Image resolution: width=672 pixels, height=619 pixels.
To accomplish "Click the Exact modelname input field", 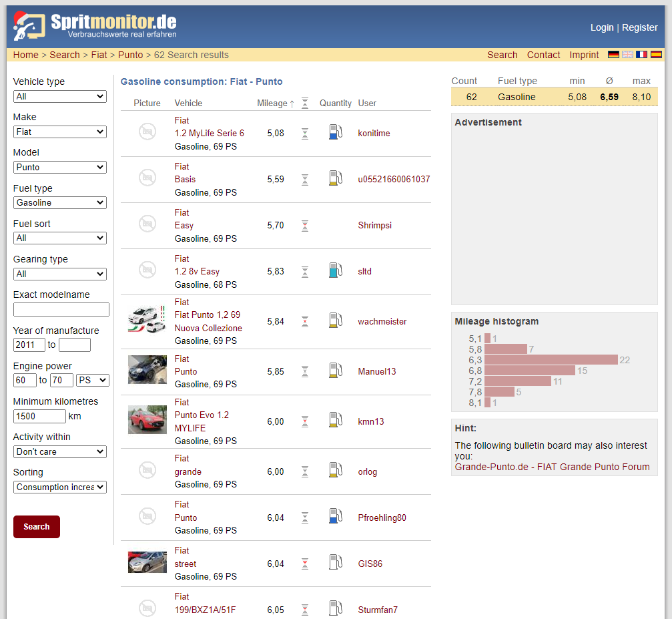I will pos(61,309).
